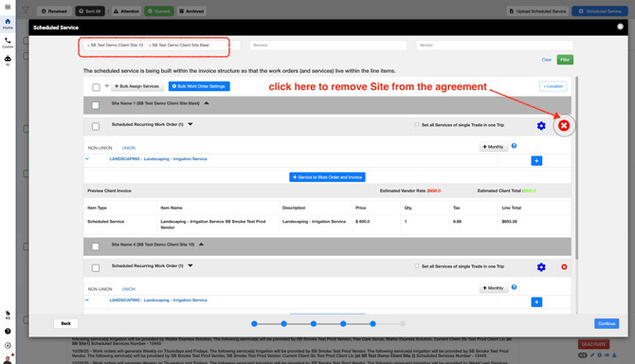Switch to Archived status tab
The image size is (635, 364).
click(x=191, y=11)
